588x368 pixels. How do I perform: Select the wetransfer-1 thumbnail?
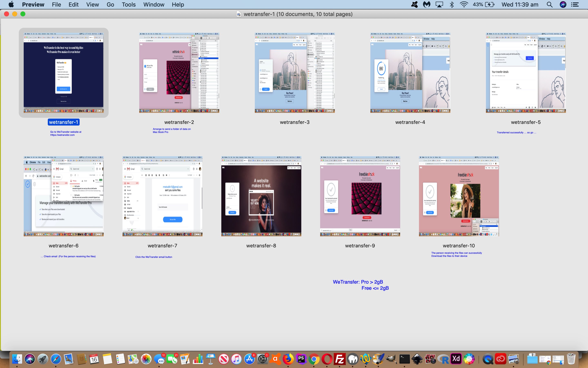[64, 73]
